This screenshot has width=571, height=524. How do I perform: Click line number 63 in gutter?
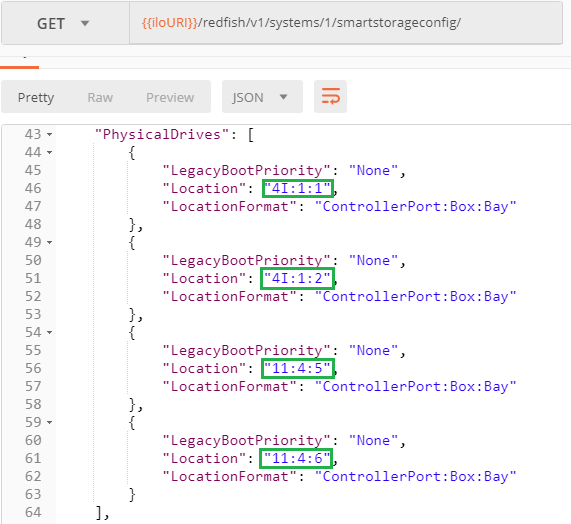33,495
